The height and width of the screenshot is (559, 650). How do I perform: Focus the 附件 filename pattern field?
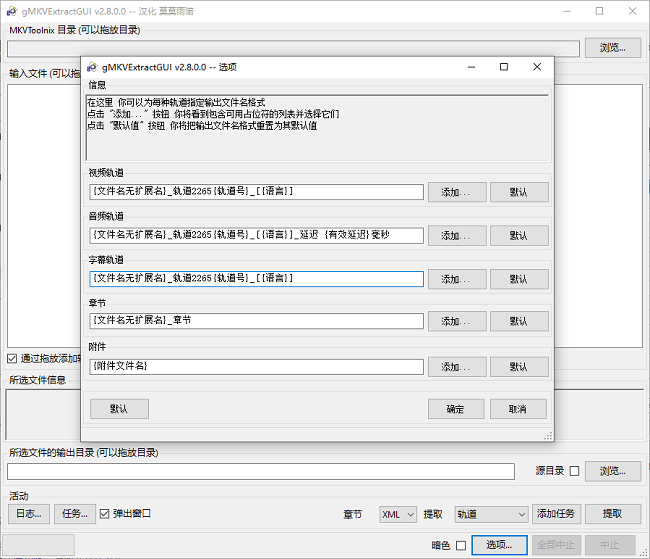256,366
